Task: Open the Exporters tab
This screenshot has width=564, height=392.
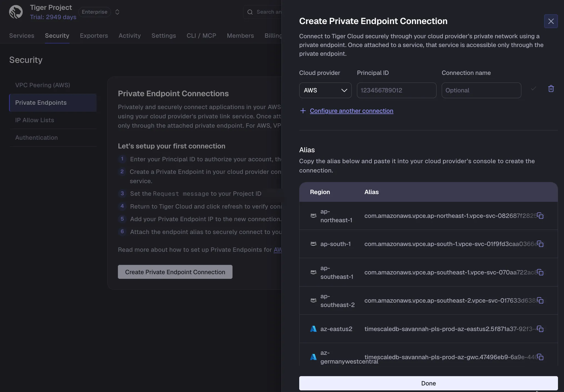Action: 94,36
